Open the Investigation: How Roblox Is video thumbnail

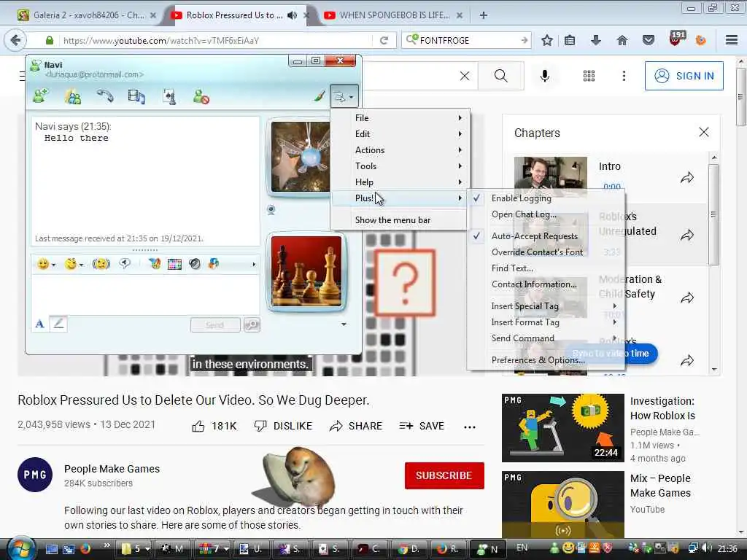pyautogui.click(x=562, y=427)
